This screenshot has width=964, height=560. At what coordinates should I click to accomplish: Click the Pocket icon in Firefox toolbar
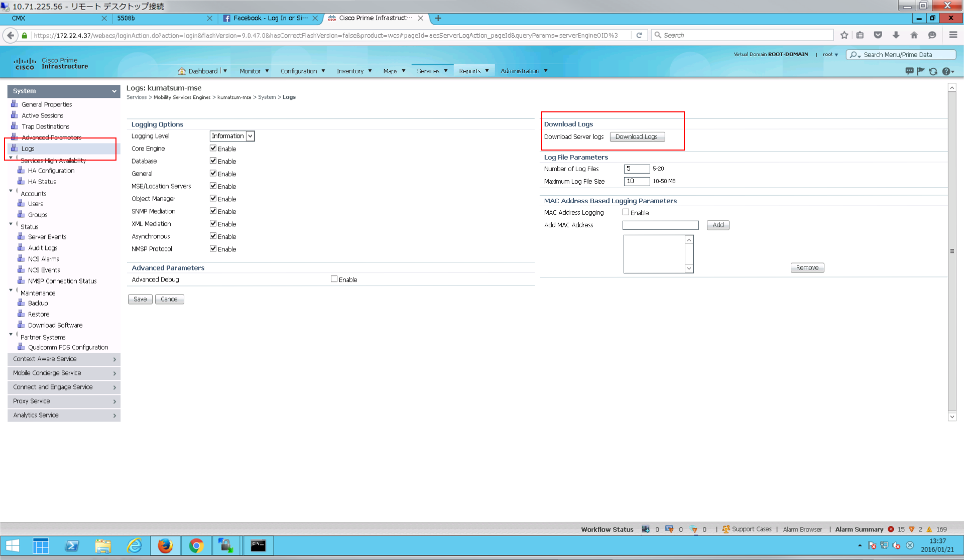[878, 35]
